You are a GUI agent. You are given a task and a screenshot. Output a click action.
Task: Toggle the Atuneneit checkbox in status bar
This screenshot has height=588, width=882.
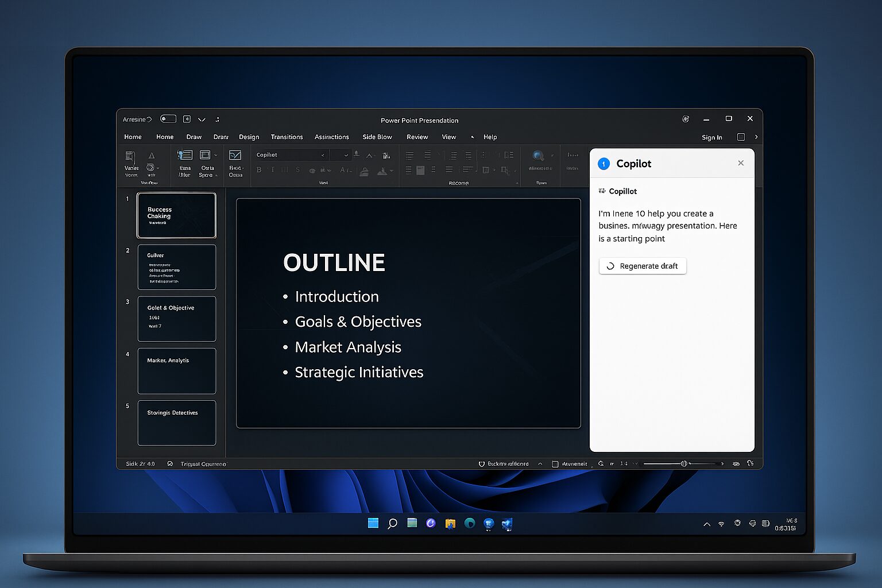click(555, 464)
